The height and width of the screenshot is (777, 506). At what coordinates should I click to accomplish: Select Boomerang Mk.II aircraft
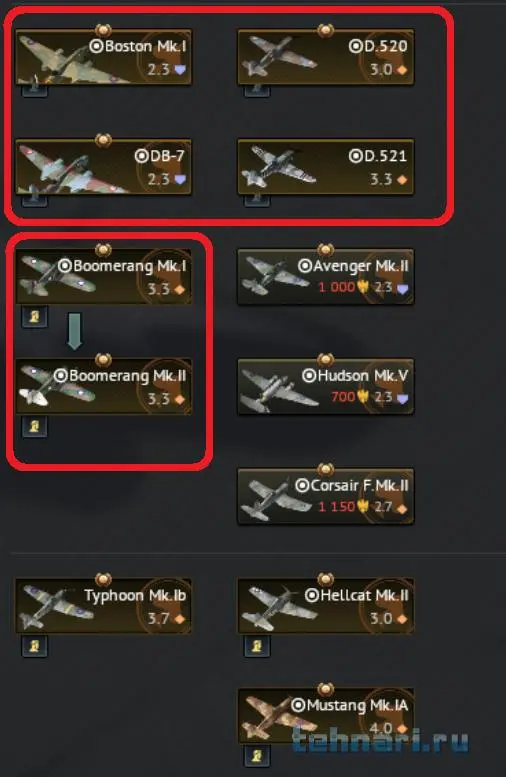[x=104, y=387]
